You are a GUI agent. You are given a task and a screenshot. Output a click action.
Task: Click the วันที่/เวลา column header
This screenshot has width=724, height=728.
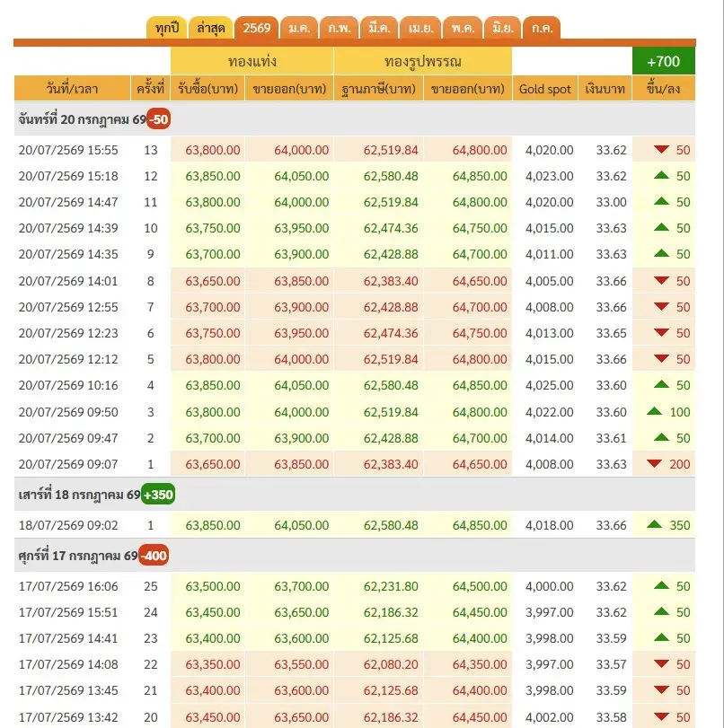tap(72, 89)
